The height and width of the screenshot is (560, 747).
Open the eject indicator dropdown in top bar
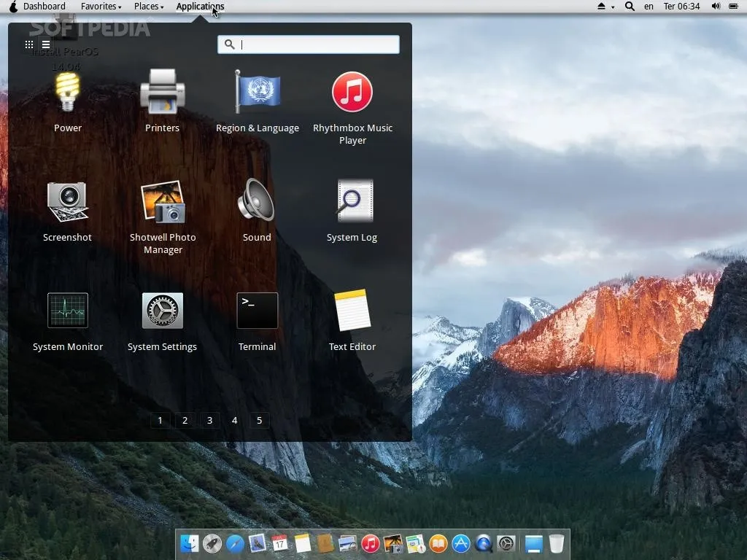tap(605, 7)
